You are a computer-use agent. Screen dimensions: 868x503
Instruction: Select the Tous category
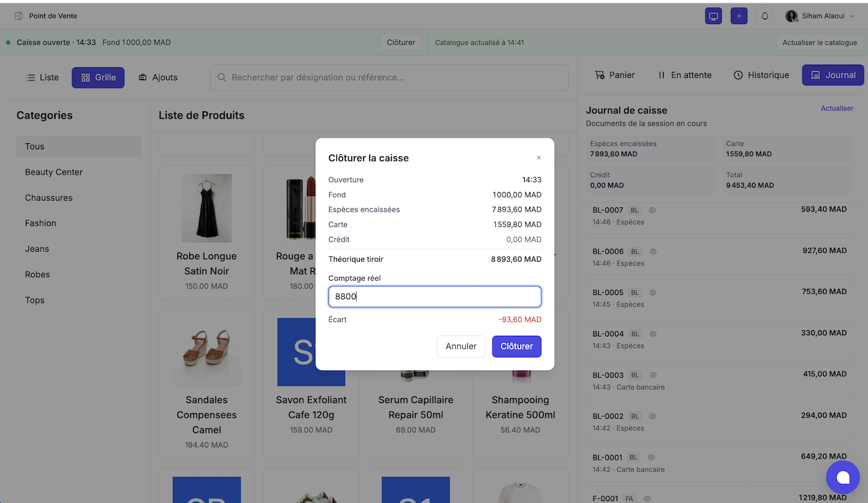click(x=79, y=146)
